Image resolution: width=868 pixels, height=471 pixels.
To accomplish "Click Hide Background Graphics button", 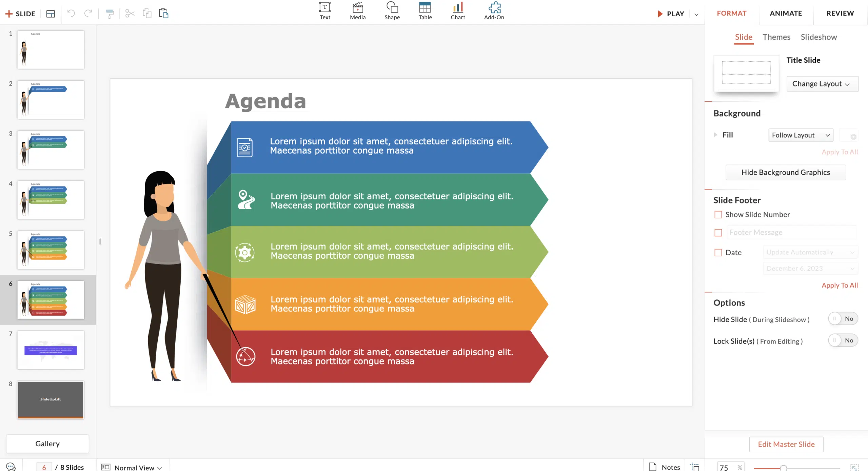I will point(786,172).
